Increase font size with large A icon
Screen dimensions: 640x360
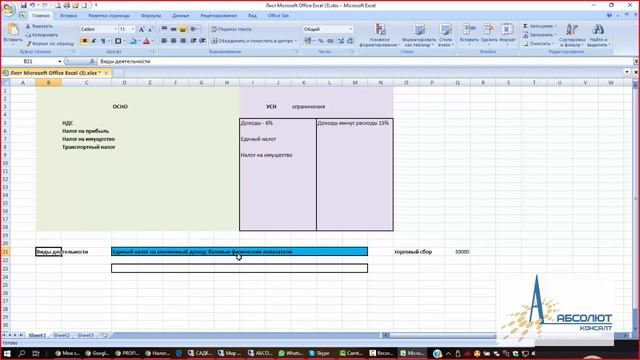[141, 29]
